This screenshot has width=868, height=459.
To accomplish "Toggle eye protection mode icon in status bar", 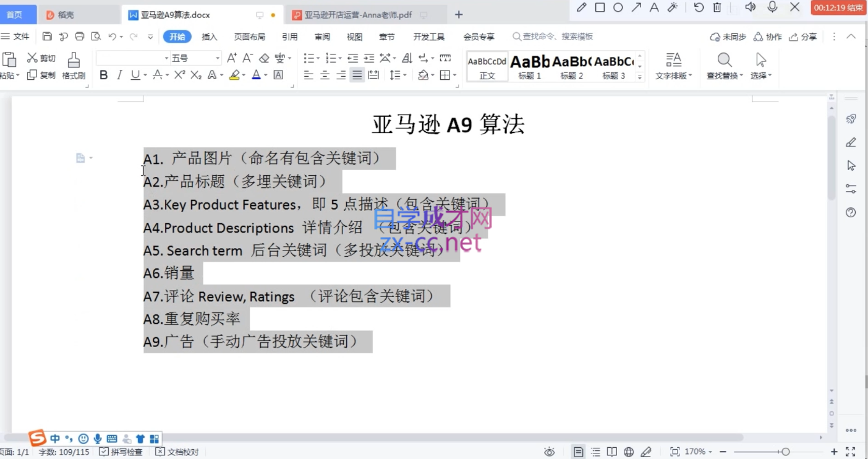I will pyautogui.click(x=549, y=452).
